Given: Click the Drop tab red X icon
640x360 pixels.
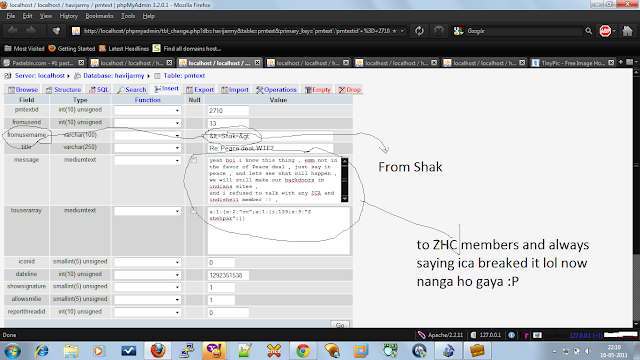Looking at the screenshot, I should [342, 90].
